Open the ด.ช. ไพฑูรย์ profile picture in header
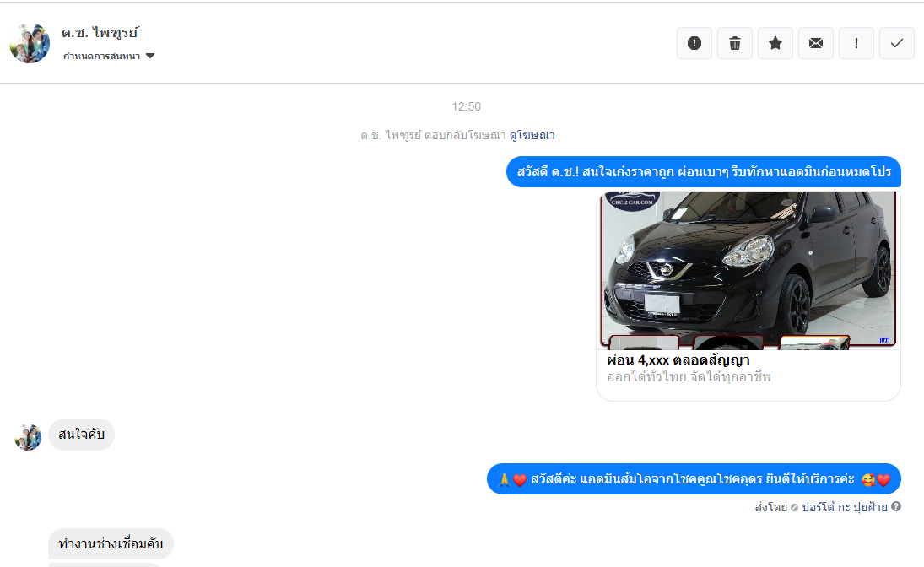This screenshot has height=567, width=924. point(30,43)
